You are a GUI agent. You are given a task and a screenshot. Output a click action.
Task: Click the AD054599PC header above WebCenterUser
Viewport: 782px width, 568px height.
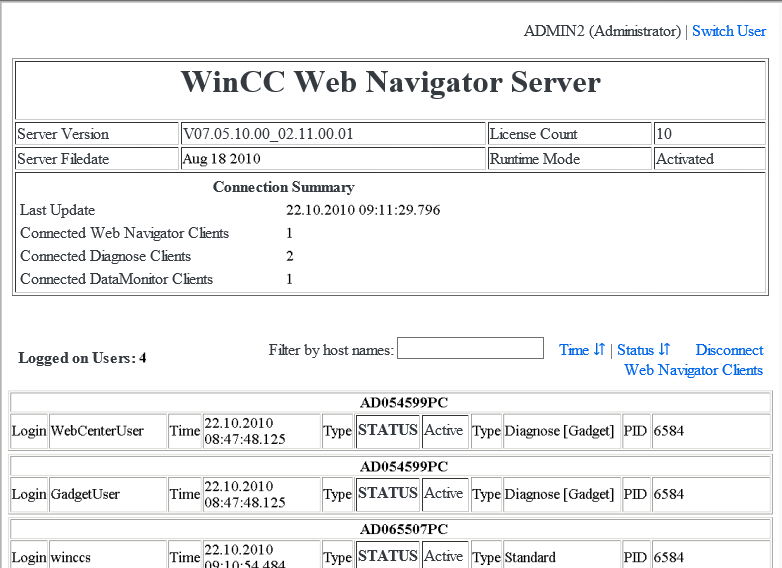coord(404,403)
